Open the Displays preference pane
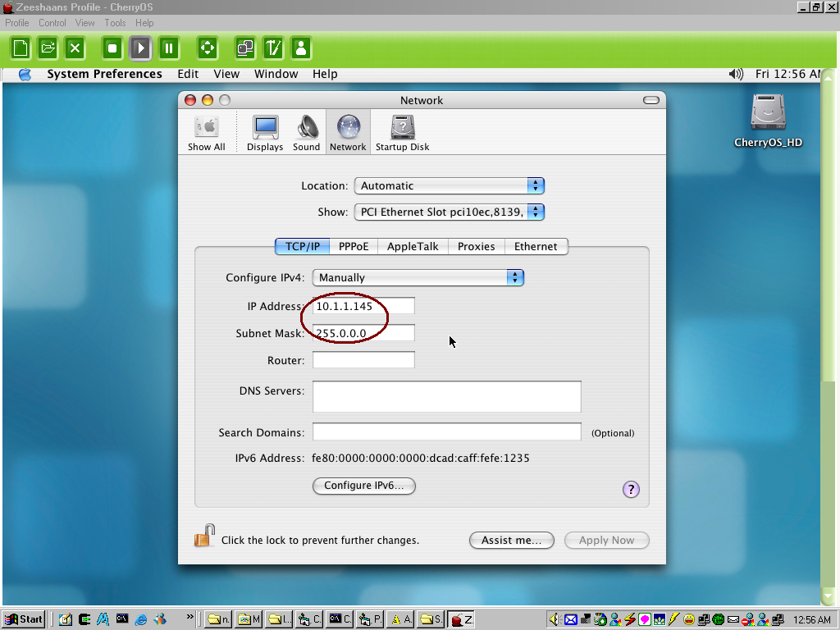Image resolution: width=840 pixels, height=630 pixels. 265,134
